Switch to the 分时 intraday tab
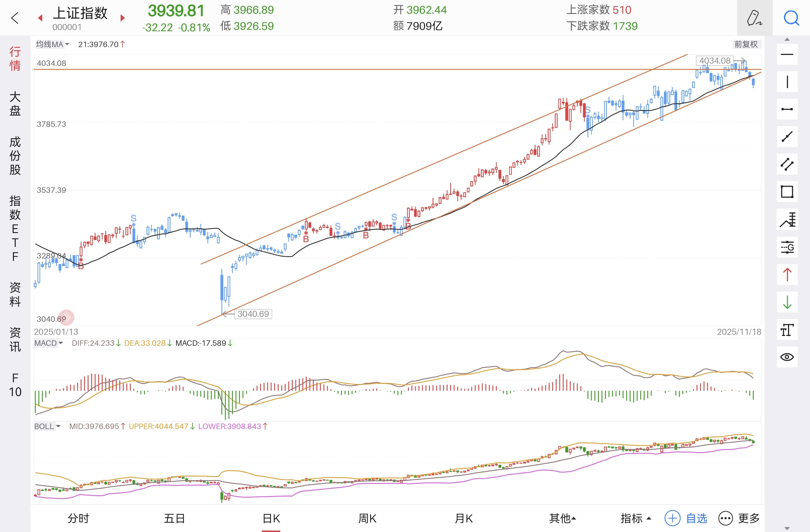Image resolution: width=810 pixels, height=532 pixels. coord(78,518)
